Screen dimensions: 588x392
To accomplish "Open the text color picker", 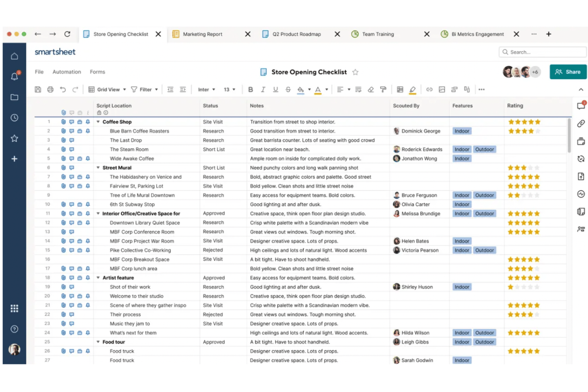I will [318, 90].
